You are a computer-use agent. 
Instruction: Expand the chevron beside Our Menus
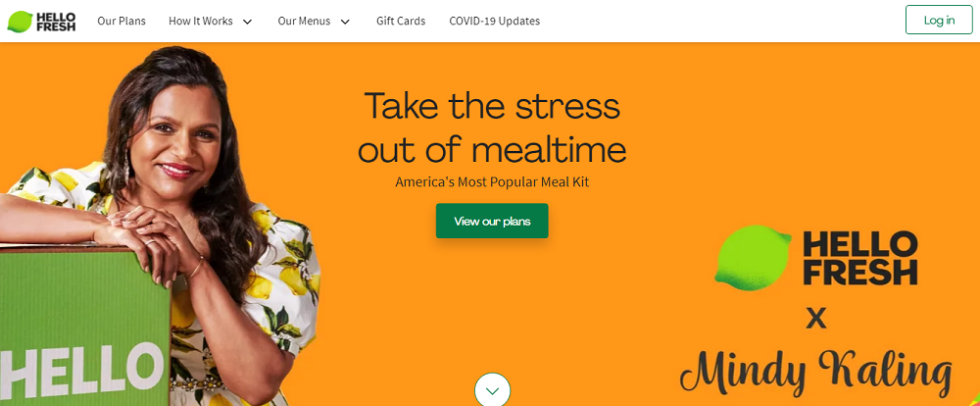tap(345, 22)
